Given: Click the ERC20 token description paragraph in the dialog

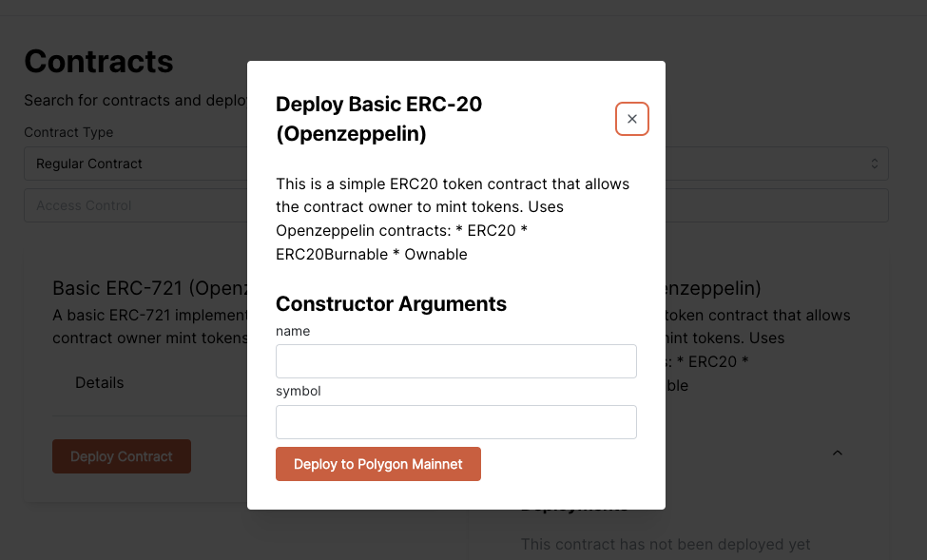Looking at the screenshot, I should [453, 219].
